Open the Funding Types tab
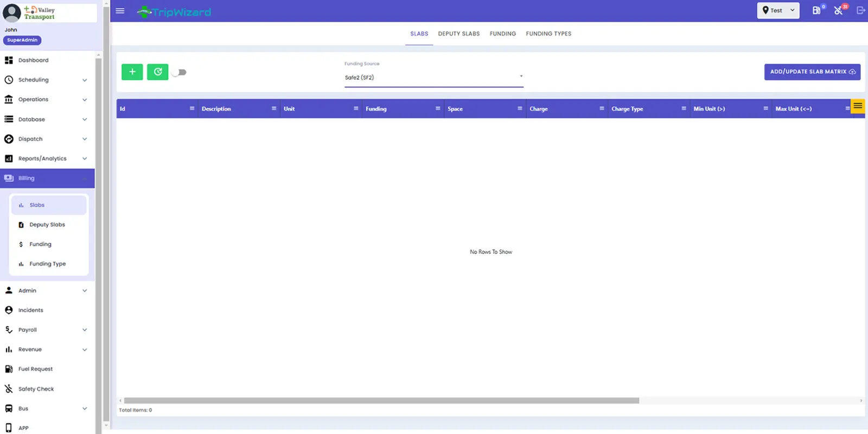This screenshot has width=868, height=434. 548,34
